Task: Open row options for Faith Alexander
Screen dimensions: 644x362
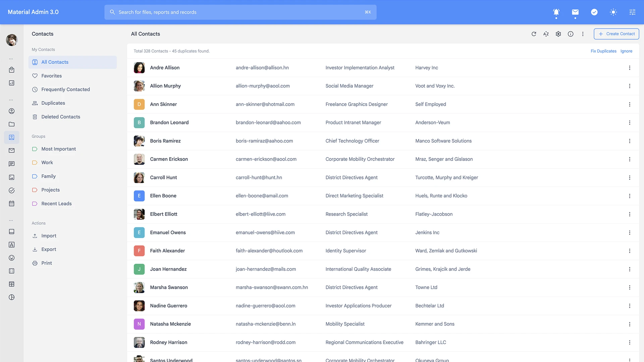Action: [629, 251]
